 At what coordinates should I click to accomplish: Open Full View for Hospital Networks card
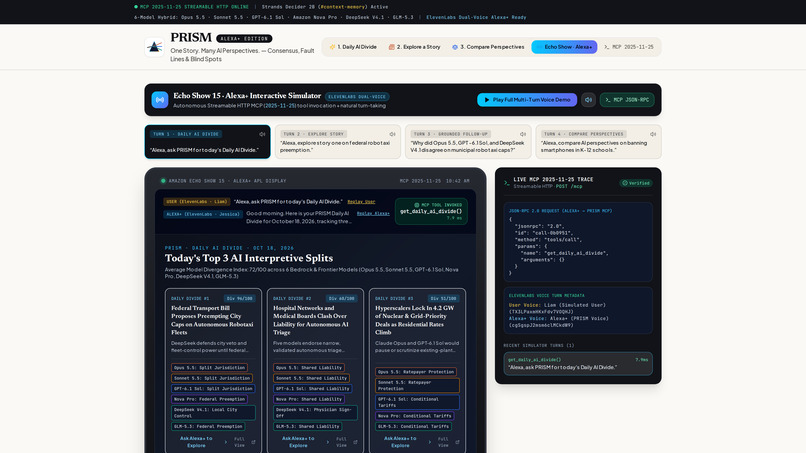click(345, 442)
